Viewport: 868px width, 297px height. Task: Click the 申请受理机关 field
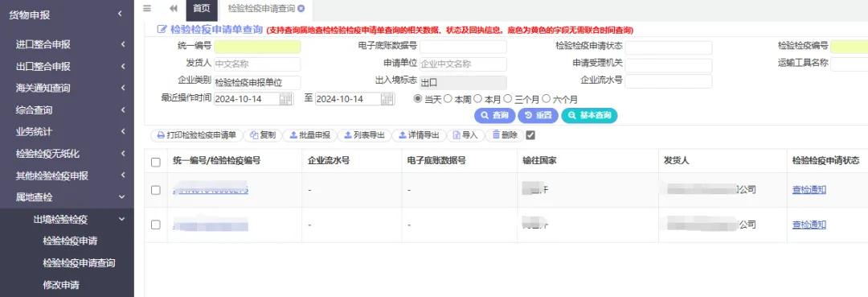(669, 65)
